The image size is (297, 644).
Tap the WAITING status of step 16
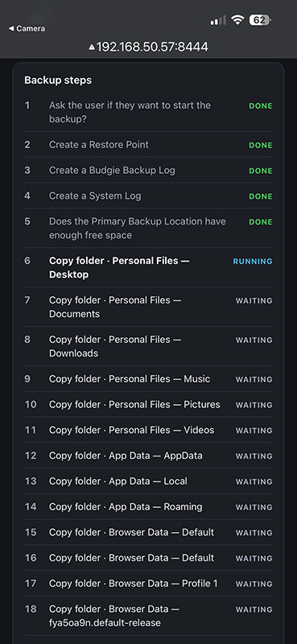(x=254, y=558)
